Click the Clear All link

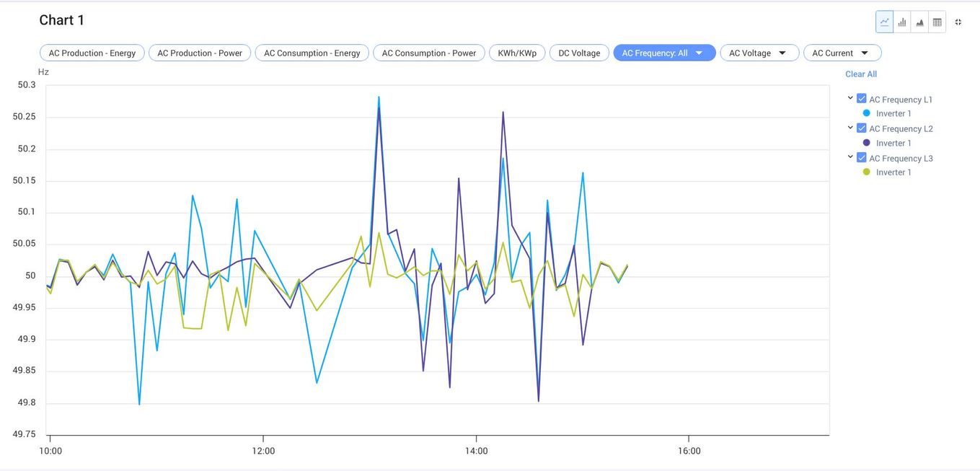[861, 74]
